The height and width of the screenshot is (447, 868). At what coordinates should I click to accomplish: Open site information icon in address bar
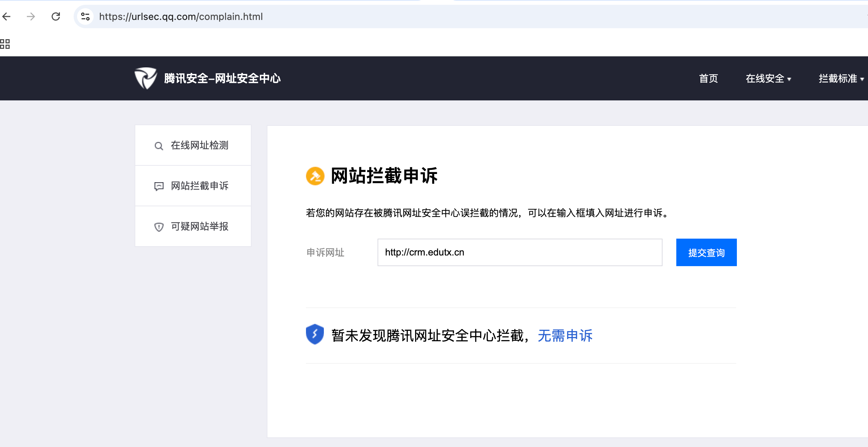click(85, 17)
